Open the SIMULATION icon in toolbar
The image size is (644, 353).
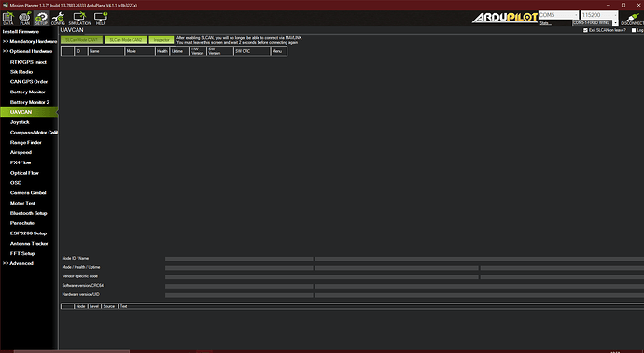click(79, 18)
